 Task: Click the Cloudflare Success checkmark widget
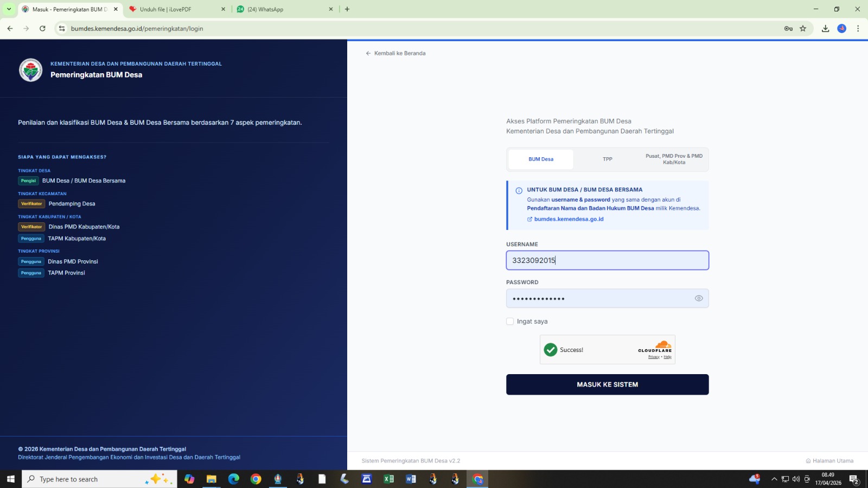(551, 350)
